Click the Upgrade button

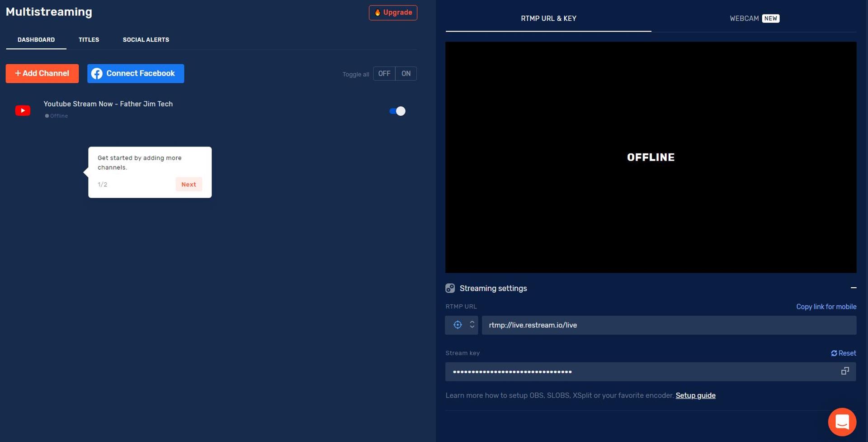[x=393, y=13]
